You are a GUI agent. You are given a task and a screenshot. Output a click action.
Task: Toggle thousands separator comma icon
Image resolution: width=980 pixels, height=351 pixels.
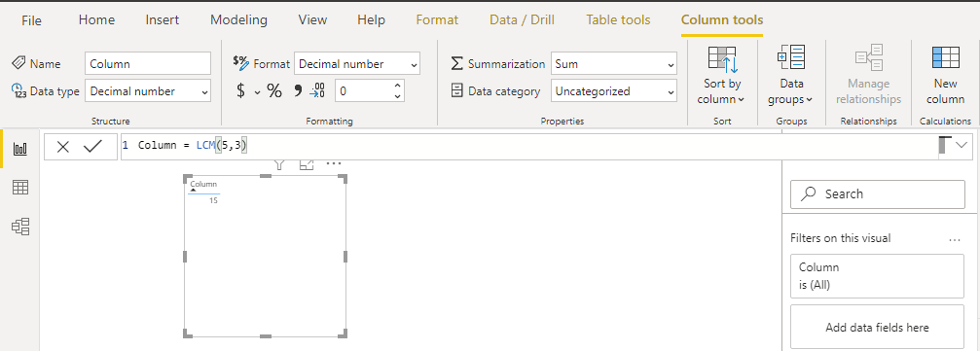(298, 91)
